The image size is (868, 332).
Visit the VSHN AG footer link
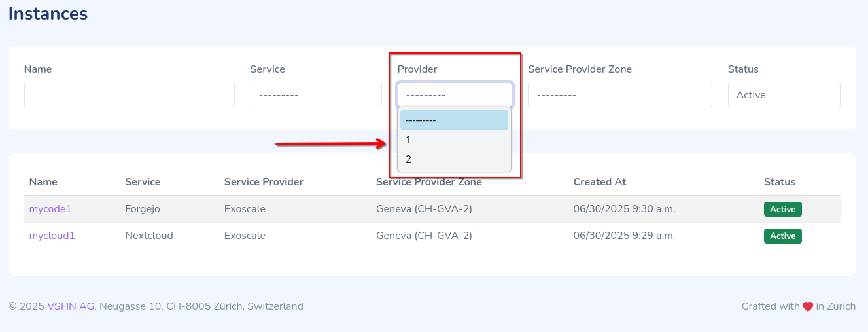[71, 306]
